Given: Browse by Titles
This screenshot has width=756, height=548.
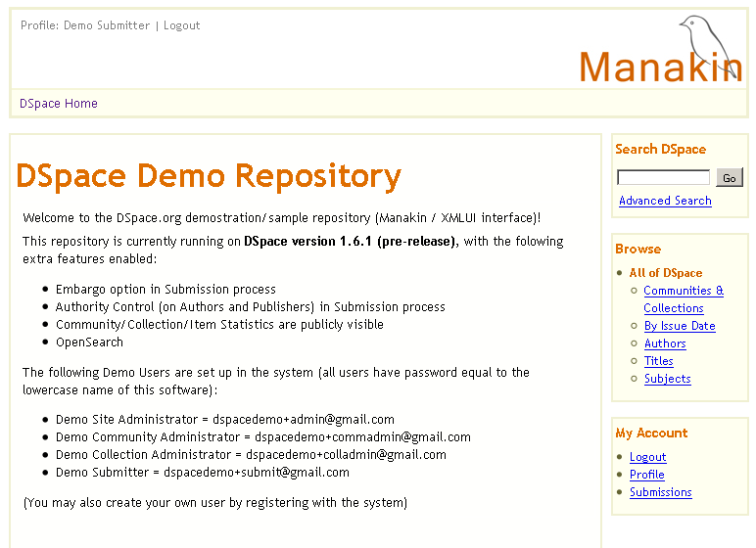Looking at the screenshot, I should (659, 361).
